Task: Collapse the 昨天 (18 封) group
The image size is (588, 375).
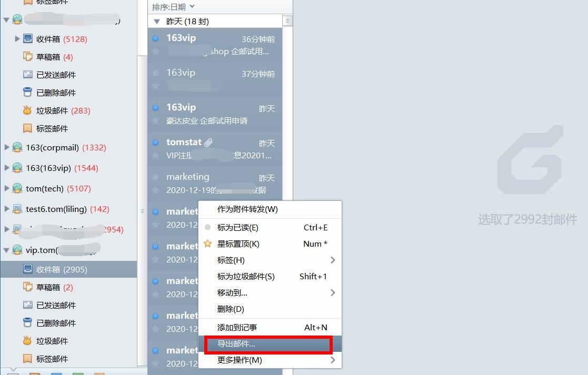Action: (156, 20)
